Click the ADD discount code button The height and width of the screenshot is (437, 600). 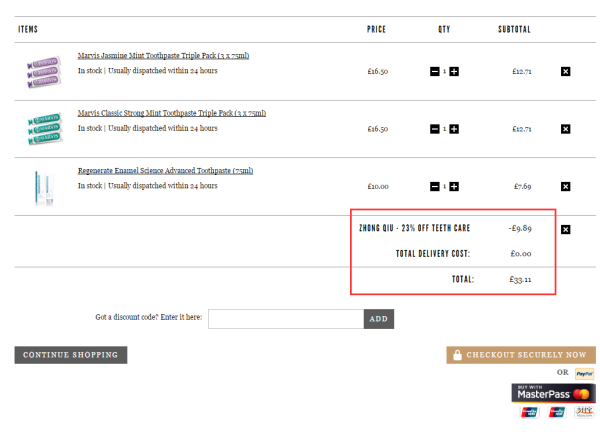[379, 319]
